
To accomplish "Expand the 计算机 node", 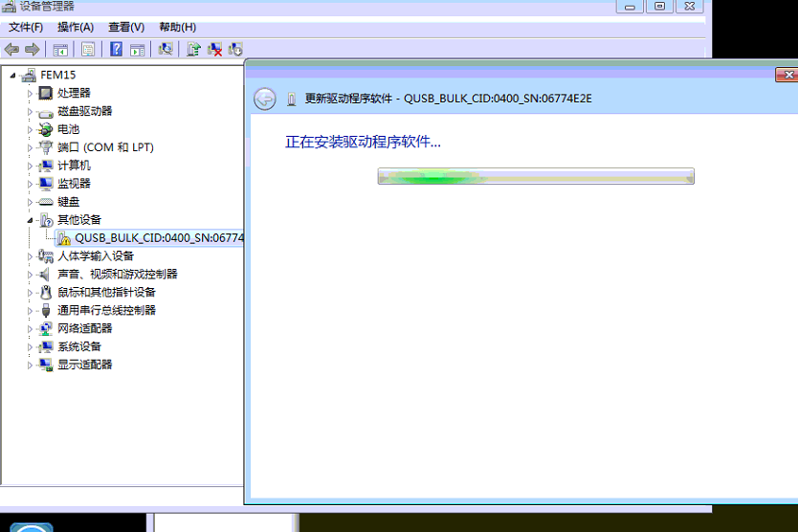I will [30, 166].
